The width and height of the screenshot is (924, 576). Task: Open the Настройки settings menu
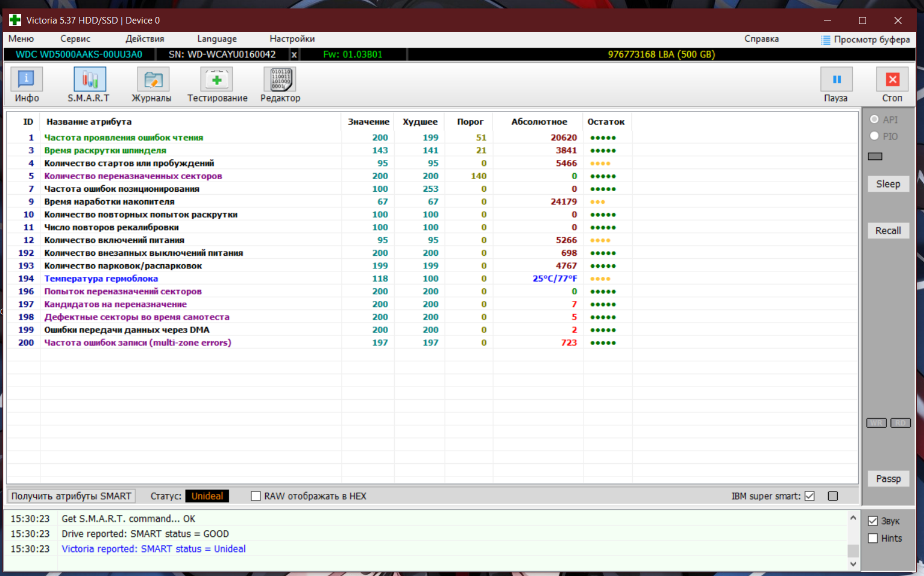[x=292, y=39]
